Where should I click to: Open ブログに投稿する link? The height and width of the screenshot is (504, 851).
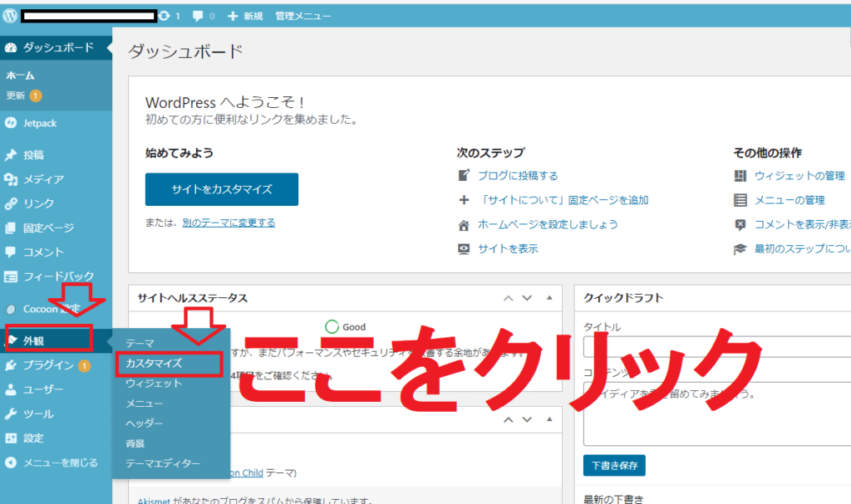coord(518,176)
